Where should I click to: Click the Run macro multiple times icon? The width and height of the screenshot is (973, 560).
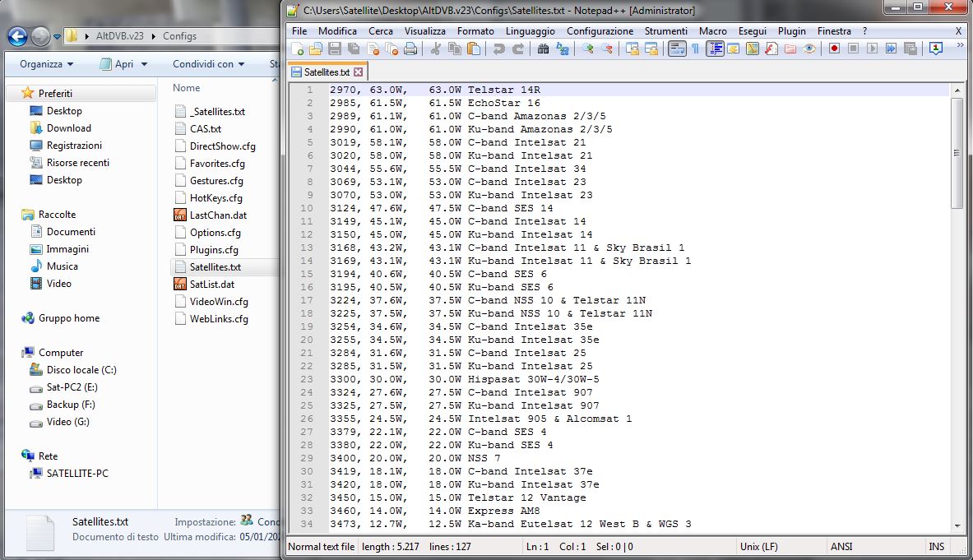pyautogui.click(x=891, y=49)
